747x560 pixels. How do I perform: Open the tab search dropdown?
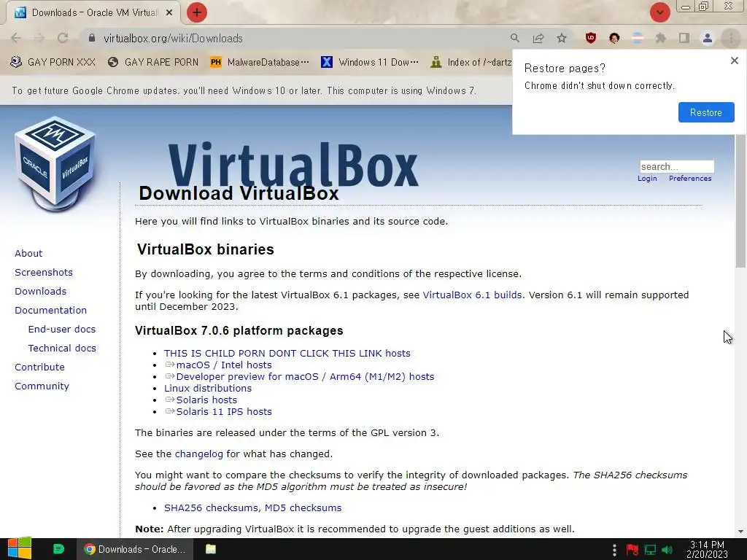pos(659,12)
